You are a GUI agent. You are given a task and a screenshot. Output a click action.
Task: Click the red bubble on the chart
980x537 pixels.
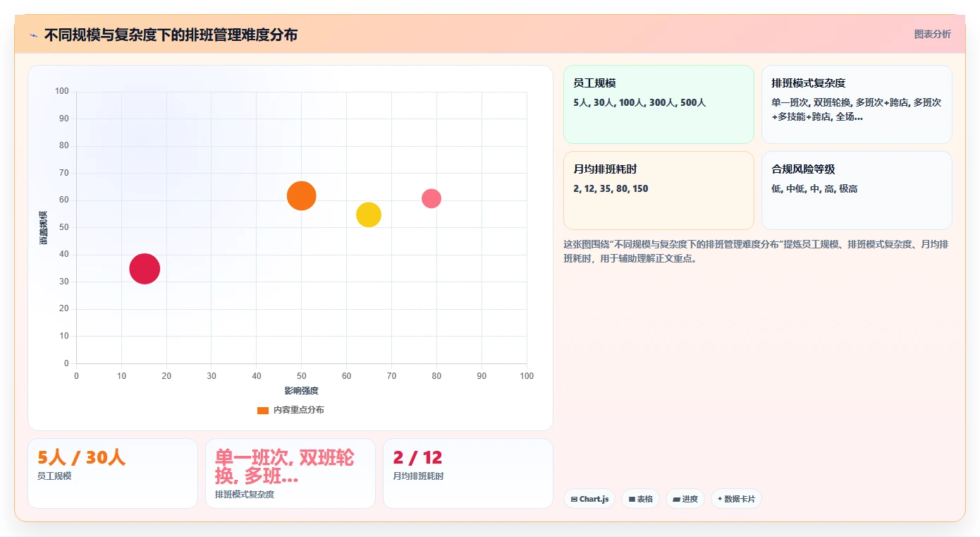click(145, 269)
